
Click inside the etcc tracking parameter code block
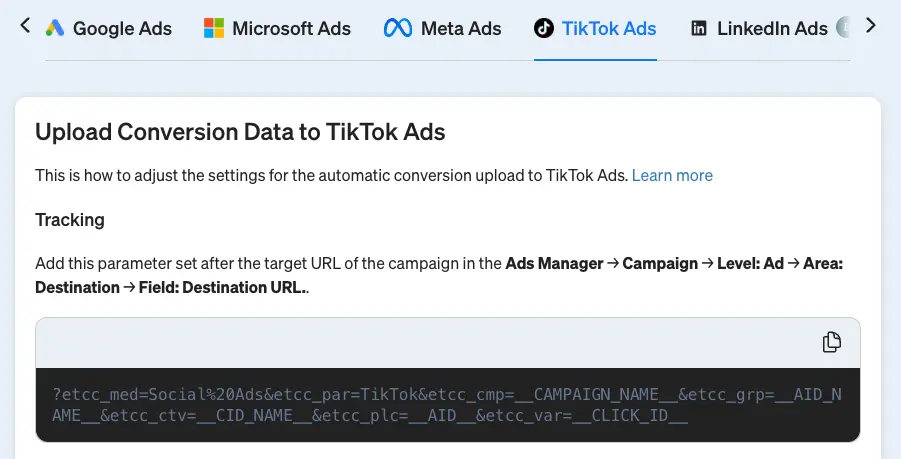[x=448, y=405]
